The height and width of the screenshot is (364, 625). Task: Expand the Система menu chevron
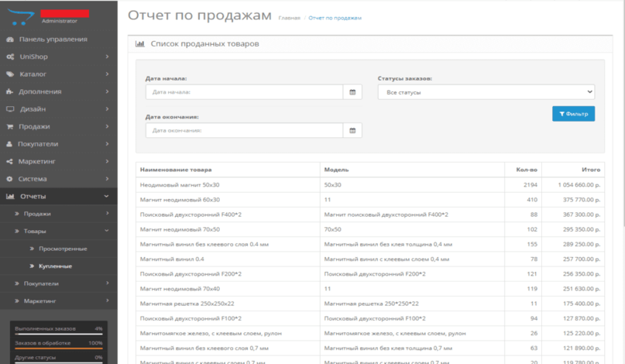[x=107, y=179]
